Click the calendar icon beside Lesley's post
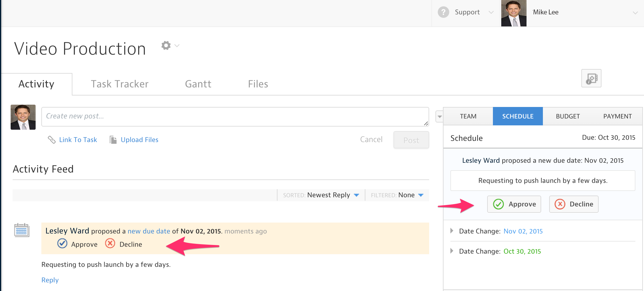Screen dimensions: 644x291 click(22, 230)
